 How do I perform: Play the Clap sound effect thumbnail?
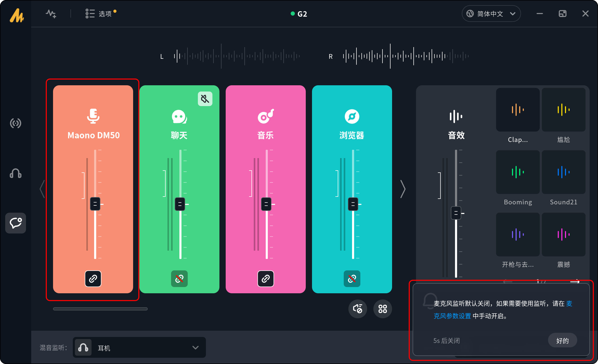click(x=518, y=110)
